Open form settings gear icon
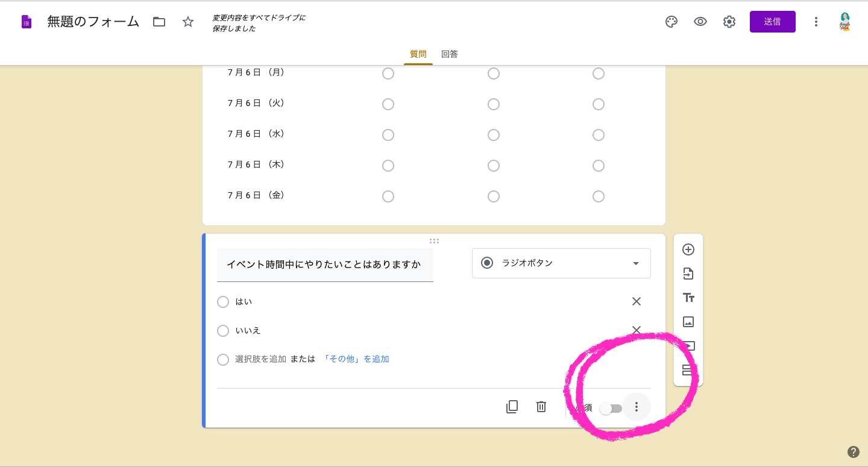This screenshot has height=467, width=868. pos(729,22)
